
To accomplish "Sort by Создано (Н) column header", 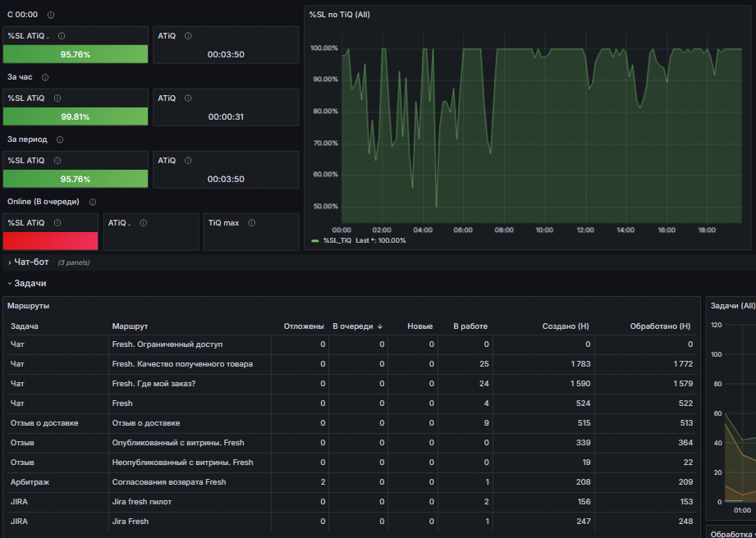I will point(565,326).
